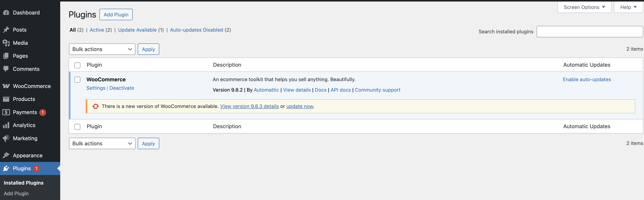Click the Payments dollar icon
644x200 pixels.
click(x=6, y=112)
